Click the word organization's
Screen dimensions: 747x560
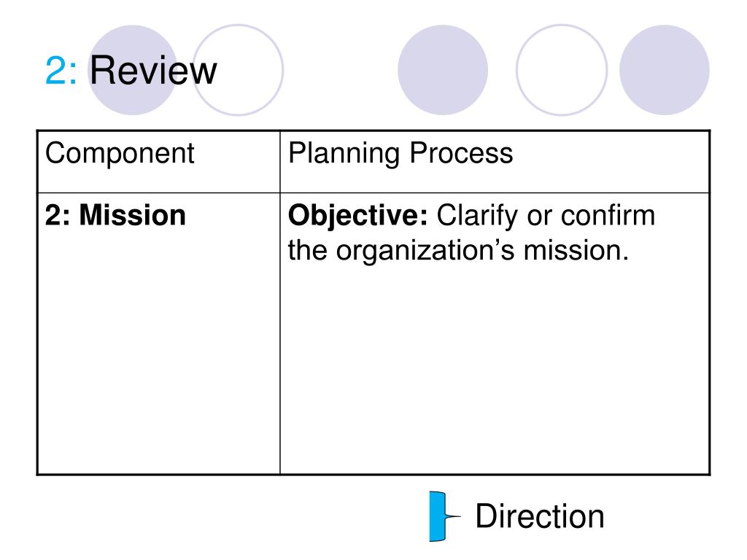point(425,252)
